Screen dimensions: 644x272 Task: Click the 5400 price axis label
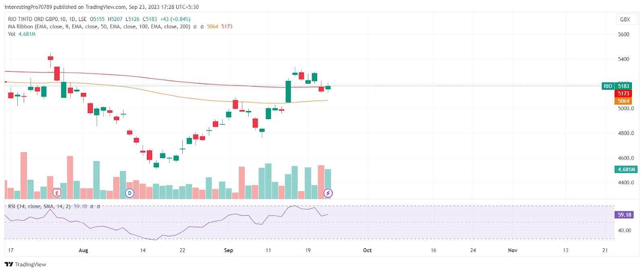[x=623, y=59]
